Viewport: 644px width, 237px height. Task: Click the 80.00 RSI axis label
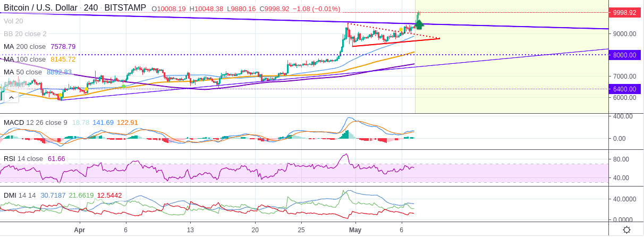click(x=621, y=159)
